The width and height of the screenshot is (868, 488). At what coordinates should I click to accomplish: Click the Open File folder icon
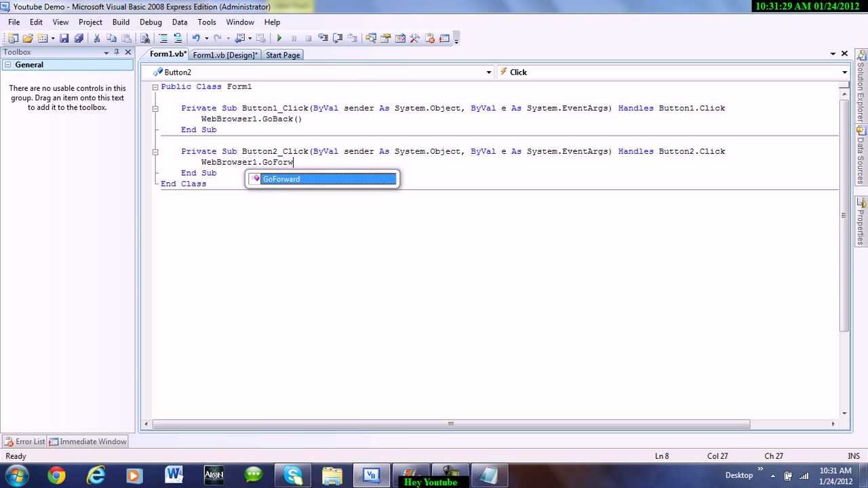tap(28, 39)
